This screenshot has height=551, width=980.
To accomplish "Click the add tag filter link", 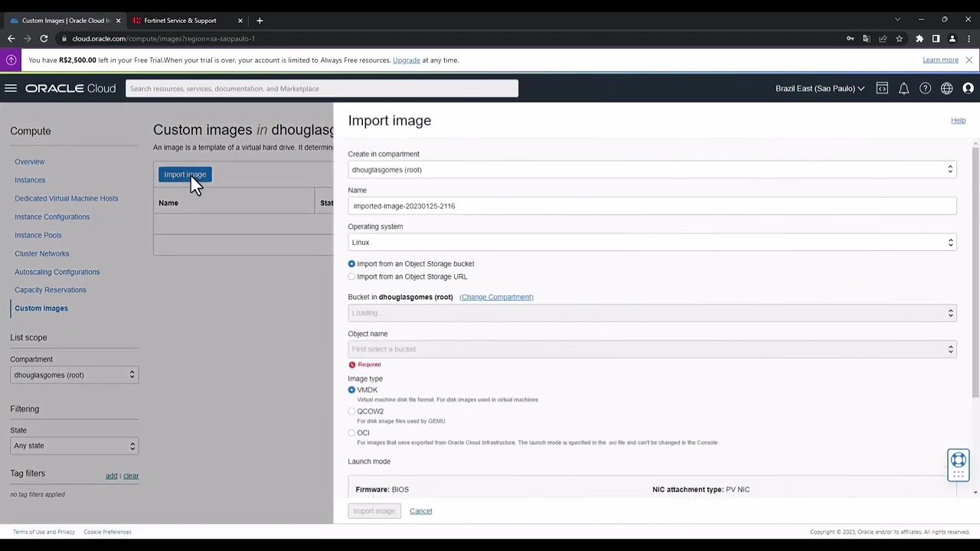I will click(x=111, y=476).
